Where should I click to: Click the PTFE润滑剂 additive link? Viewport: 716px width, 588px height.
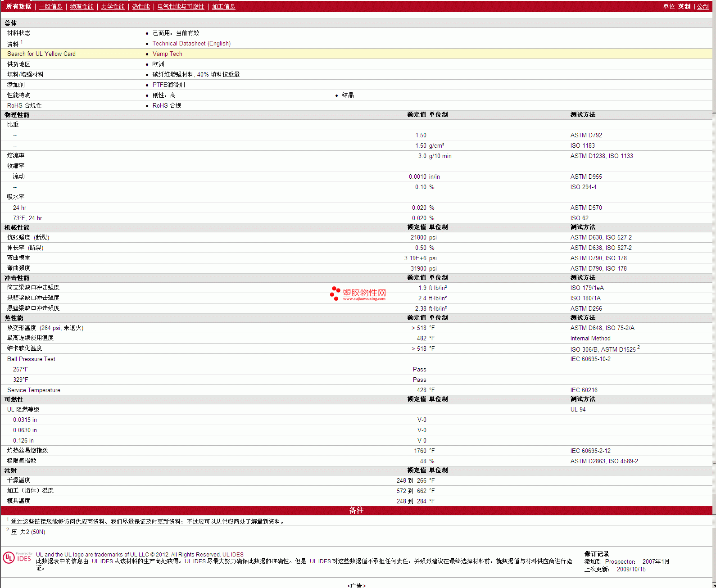pyautogui.click(x=168, y=85)
